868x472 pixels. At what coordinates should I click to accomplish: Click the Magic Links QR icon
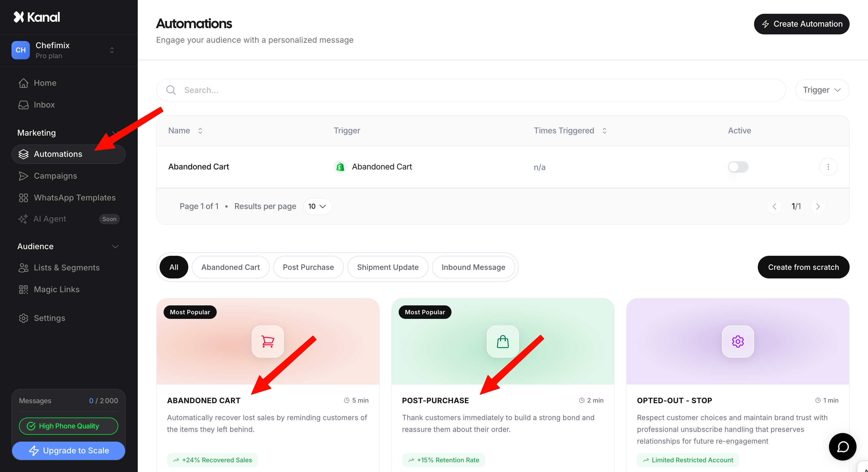coord(23,290)
